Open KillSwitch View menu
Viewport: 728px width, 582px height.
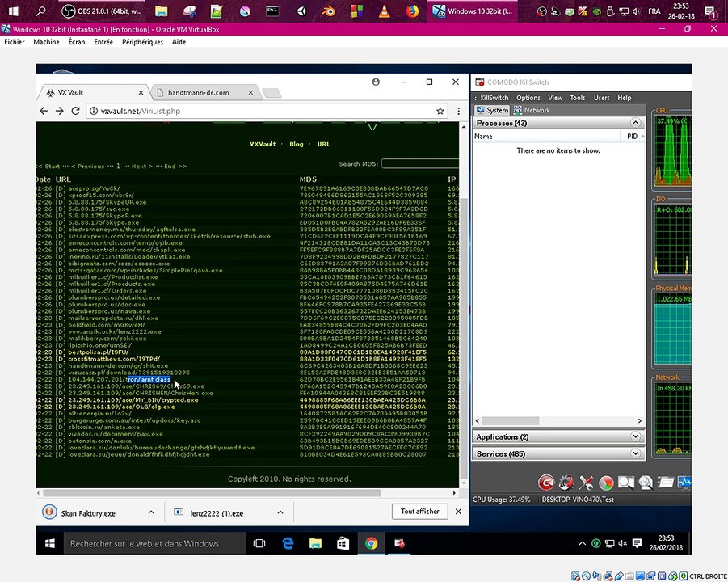point(555,98)
